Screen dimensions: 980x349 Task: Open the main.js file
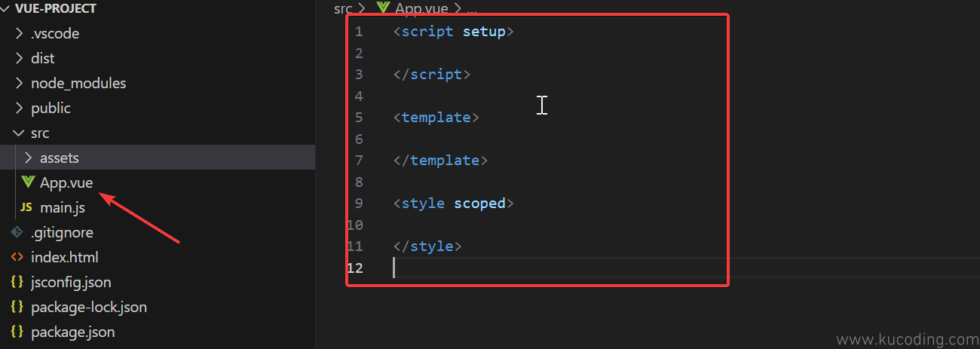[x=62, y=207]
